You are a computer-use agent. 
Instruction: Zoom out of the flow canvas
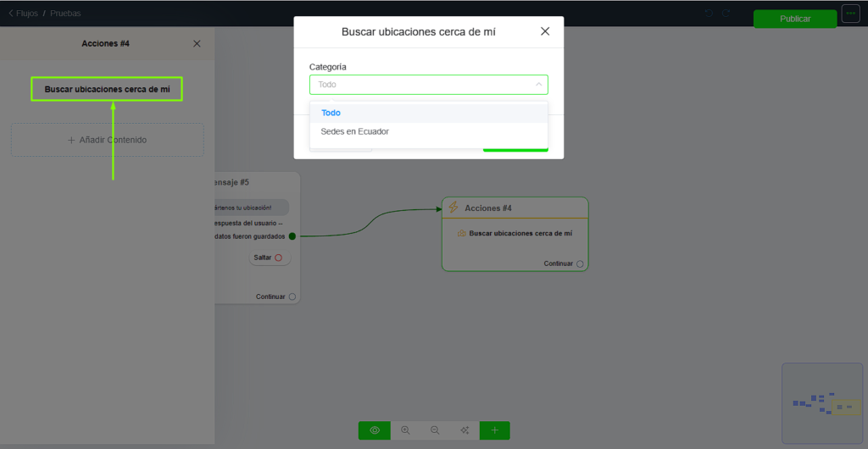coord(435,430)
